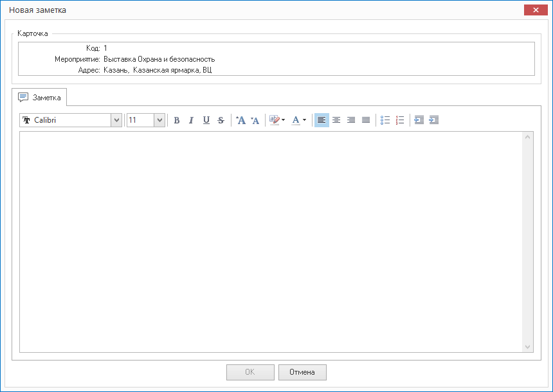Click inside the note text area
This screenshot has width=553, height=392.
click(271, 242)
